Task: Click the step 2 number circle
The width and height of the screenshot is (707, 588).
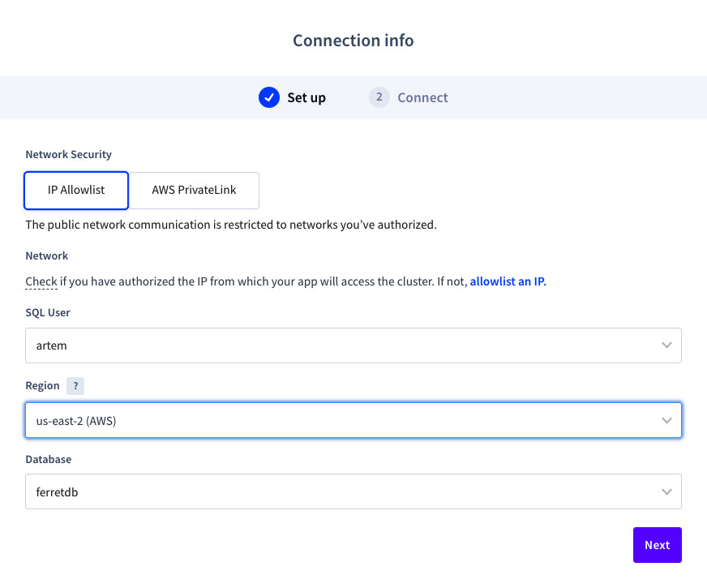Action: coord(379,97)
